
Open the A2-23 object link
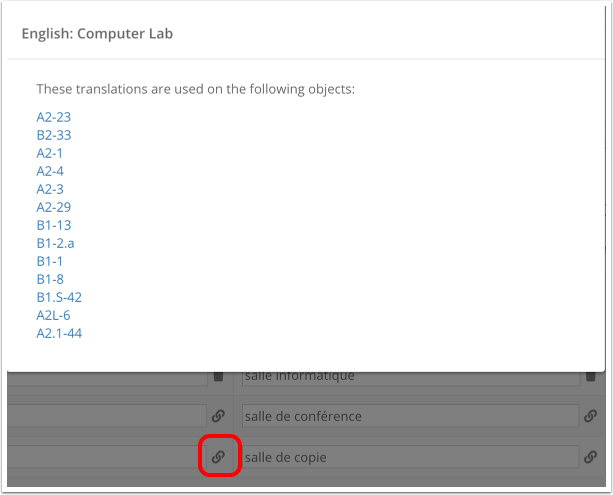[x=54, y=117]
